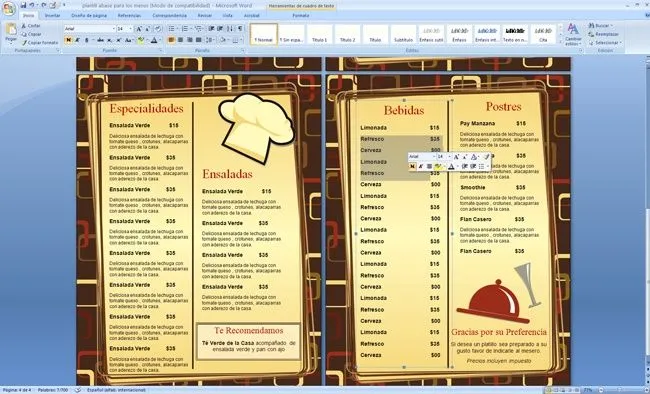This screenshot has width=650, height=394.
Task: Open Fuente dialog launcher
Action: [x=161, y=51]
